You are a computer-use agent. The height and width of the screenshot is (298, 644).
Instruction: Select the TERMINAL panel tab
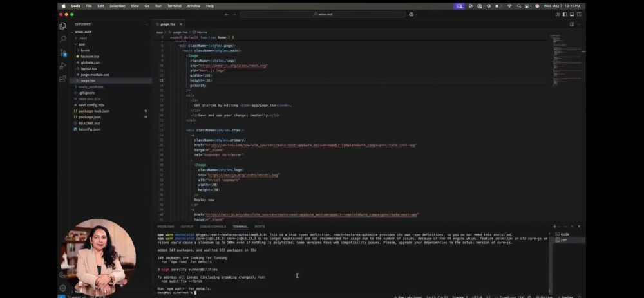tap(240, 227)
